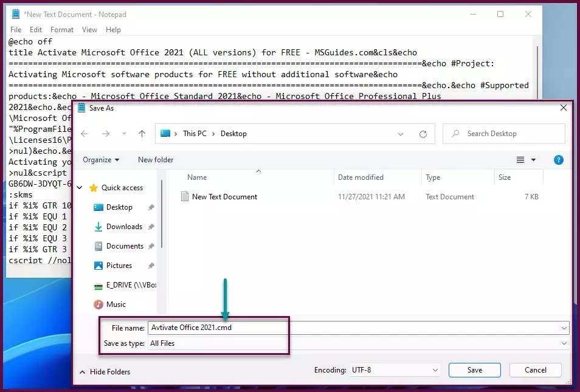
Task: Change view with the list view icon
Action: 520,160
